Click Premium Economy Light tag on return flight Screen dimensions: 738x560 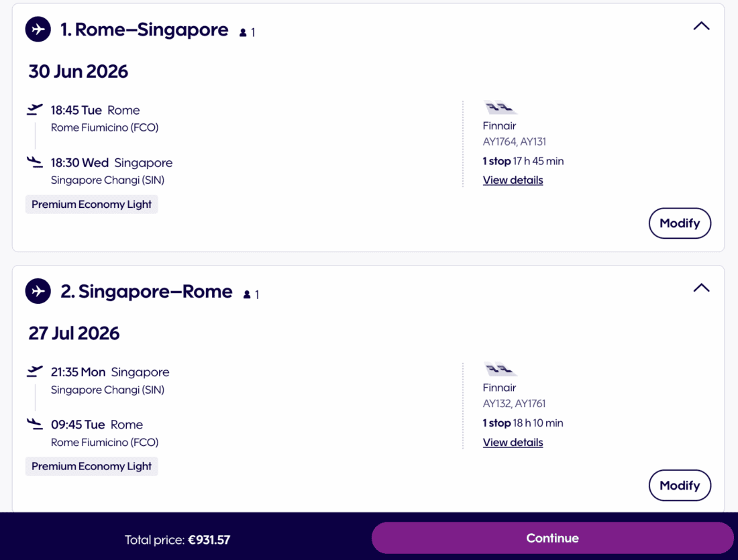[x=91, y=466]
